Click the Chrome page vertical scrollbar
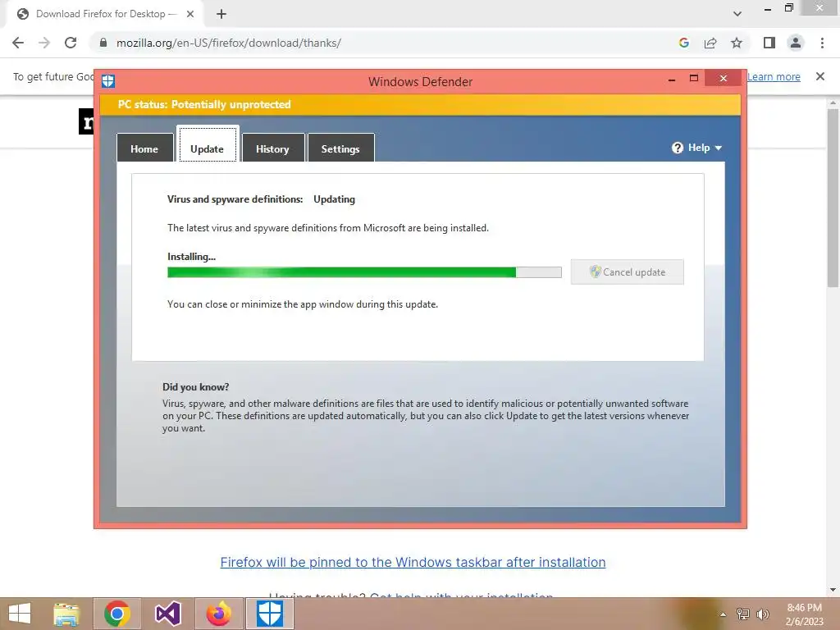Viewport: 840px width, 630px height. pyautogui.click(x=833, y=199)
